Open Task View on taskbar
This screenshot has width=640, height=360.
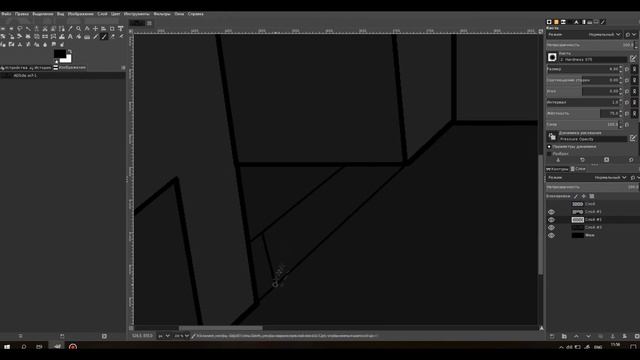coord(39,347)
